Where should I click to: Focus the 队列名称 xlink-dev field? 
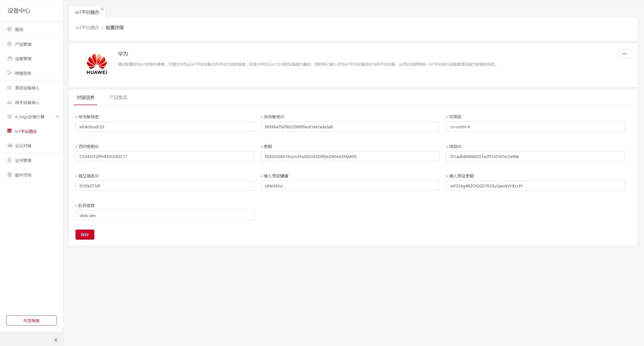click(x=165, y=215)
